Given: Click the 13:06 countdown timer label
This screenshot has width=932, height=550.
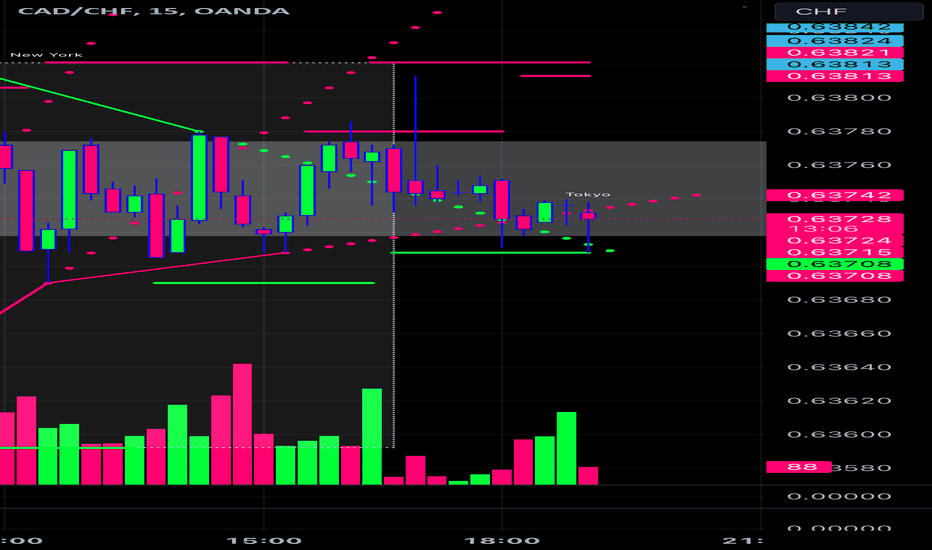Looking at the screenshot, I should (823, 229).
